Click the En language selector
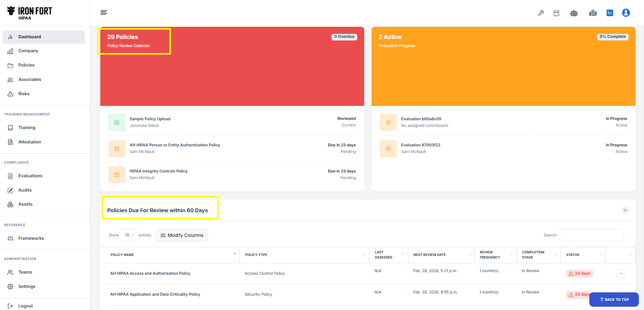This screenshot has height=310, width=644. point(609,13)
